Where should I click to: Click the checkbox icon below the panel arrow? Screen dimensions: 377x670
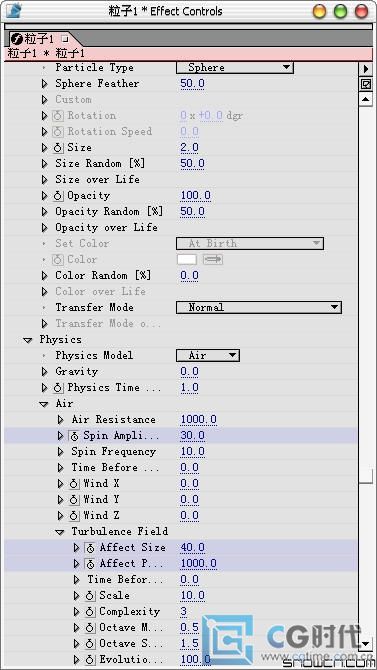[366, 84]
